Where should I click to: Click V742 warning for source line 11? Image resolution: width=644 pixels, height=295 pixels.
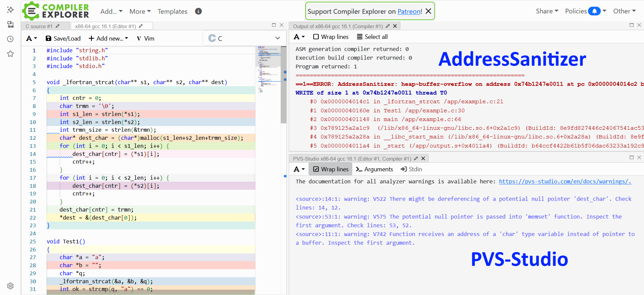(465, 238)
